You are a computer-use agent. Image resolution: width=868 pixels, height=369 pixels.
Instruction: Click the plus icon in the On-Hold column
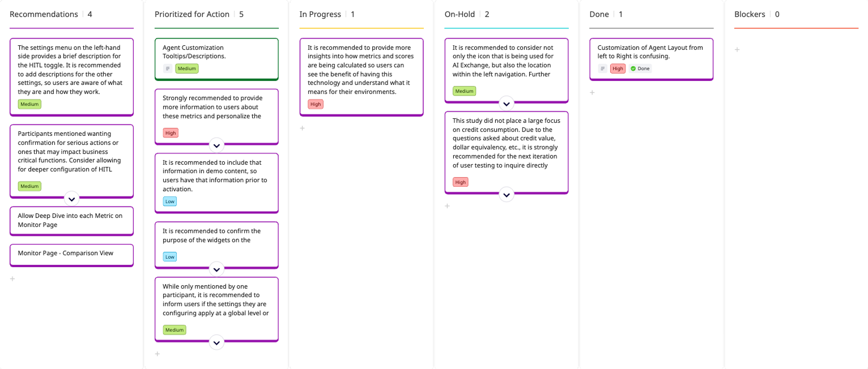pos(448,206)
